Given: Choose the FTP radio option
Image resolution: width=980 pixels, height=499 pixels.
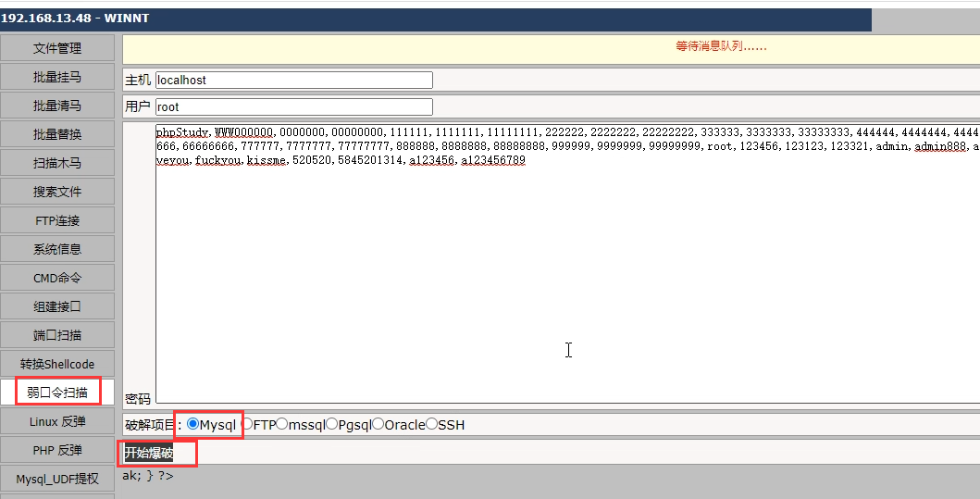Looking at the screenshot, I should coord(247,424).
